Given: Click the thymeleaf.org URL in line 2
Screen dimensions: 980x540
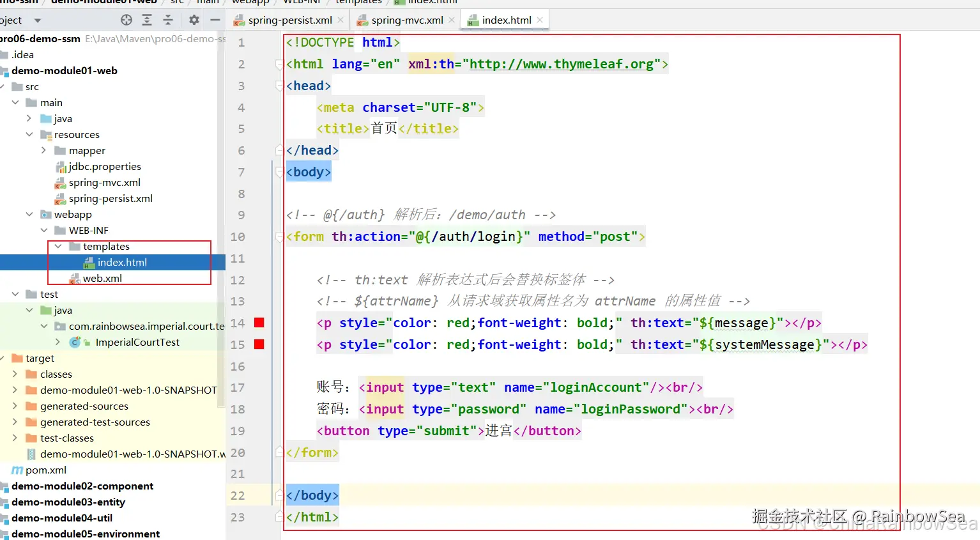Looking at the screenshot, I should (x=562, y=64).
